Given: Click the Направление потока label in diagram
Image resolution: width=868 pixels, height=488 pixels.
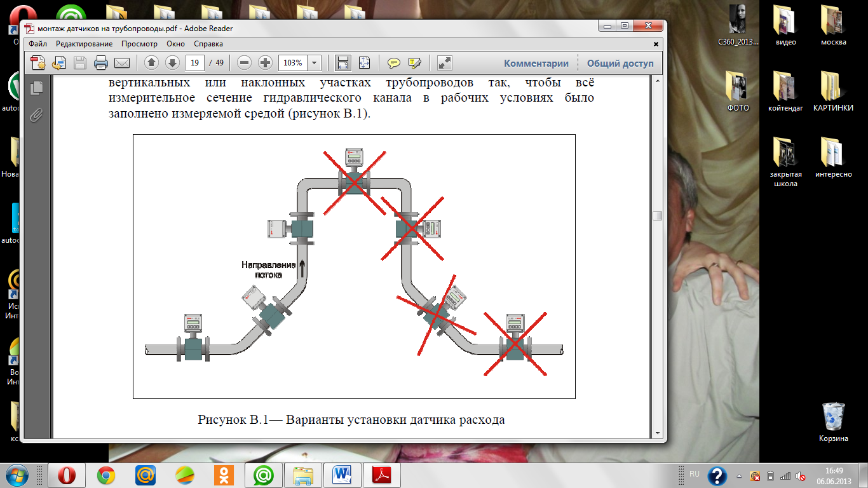Looking at the screenshot, I should click(x=268, y=269).
